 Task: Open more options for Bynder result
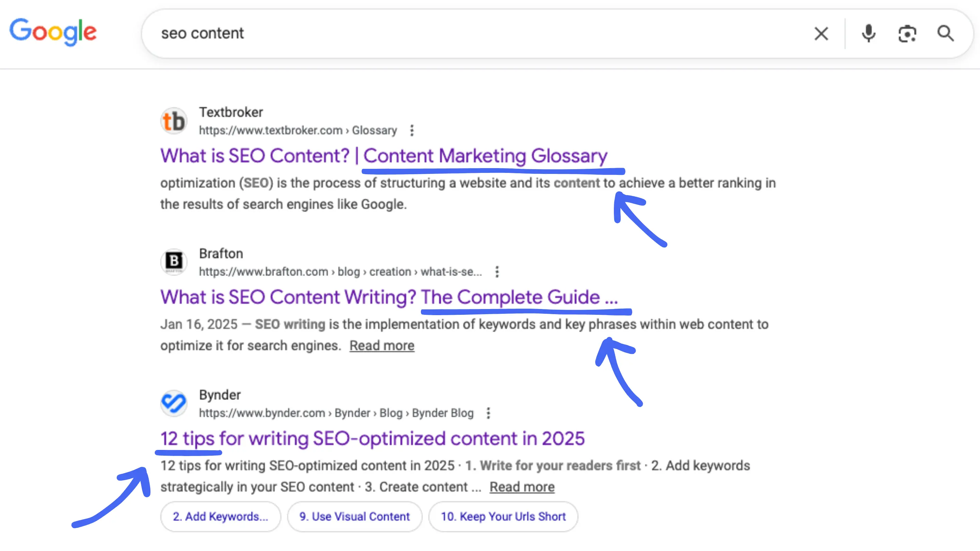[489, 413]
